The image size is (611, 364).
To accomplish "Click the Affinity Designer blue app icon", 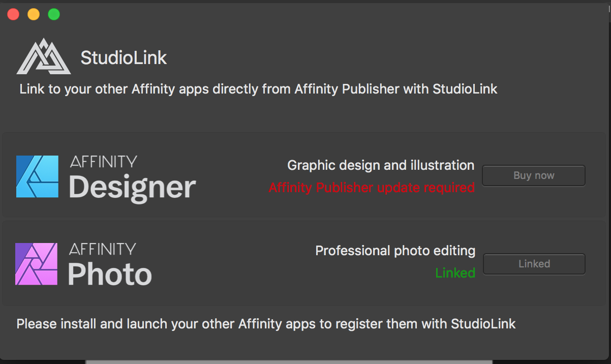I will point(38,176).
